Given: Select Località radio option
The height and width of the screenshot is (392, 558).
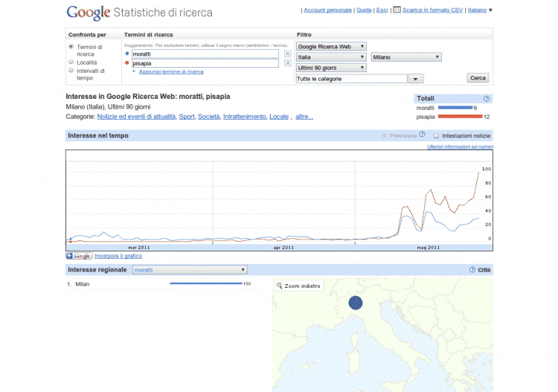Looking at the screenshot, I should coord(71,62).
